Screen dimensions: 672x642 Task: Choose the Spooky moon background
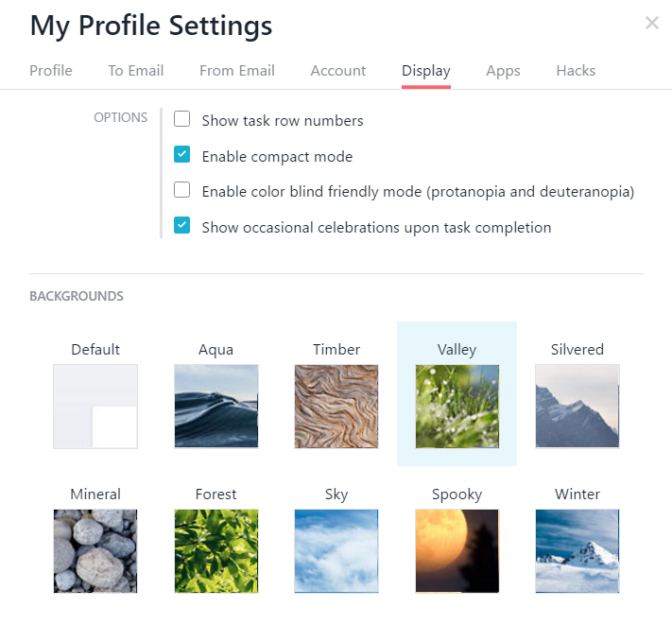pyautogui.click(x=457, y=550)
